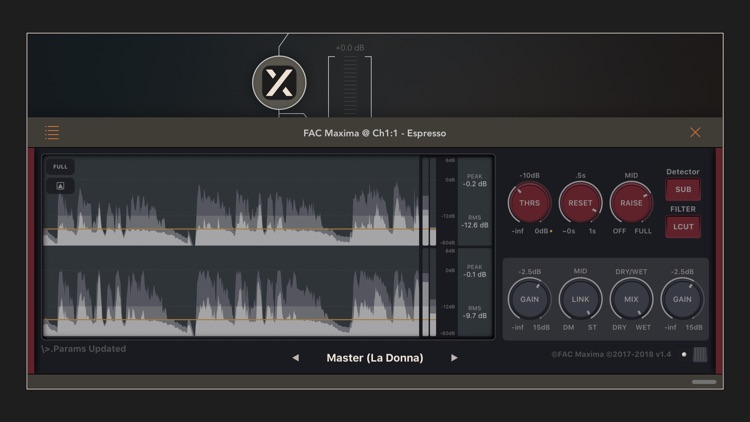Click the .5s reset value label

click(580, 176)
